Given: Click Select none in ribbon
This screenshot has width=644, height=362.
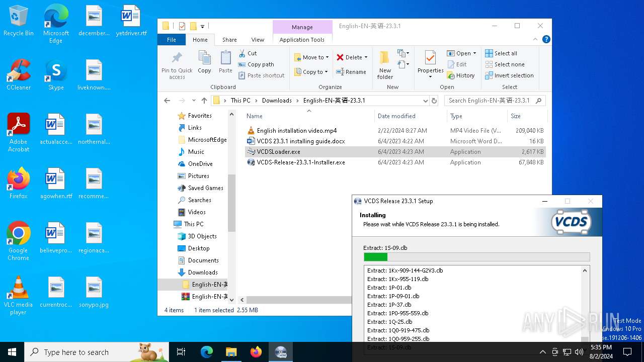Looking at the screenshot, I should [x=505, y=64].
